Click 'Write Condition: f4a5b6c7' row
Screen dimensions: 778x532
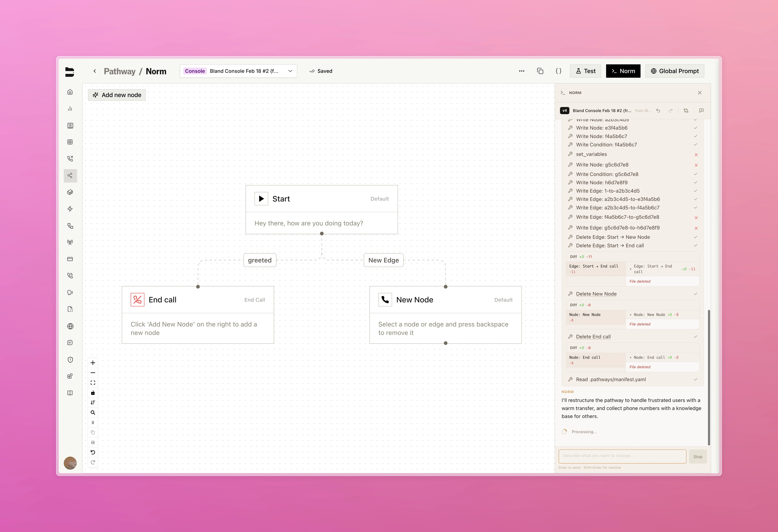pos(633,145)
